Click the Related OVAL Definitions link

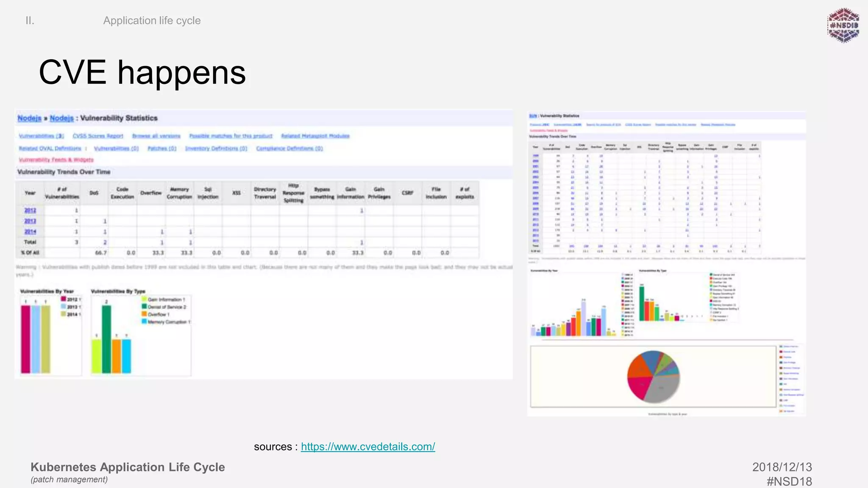pos(50,148)
